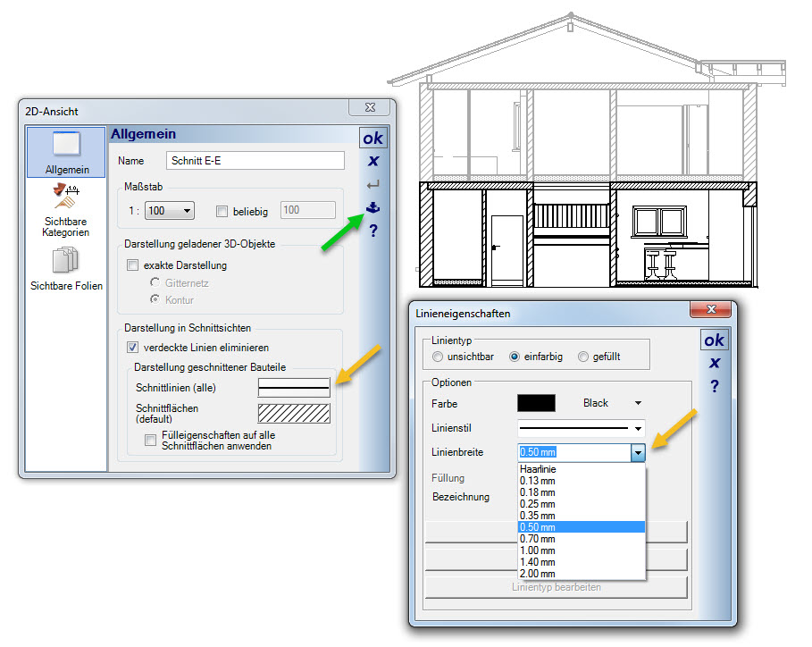Enable the beliebig scale checkbox
The width and height of the screenshot is (812, 647).
pyautogui.click(x=222, y=211)
